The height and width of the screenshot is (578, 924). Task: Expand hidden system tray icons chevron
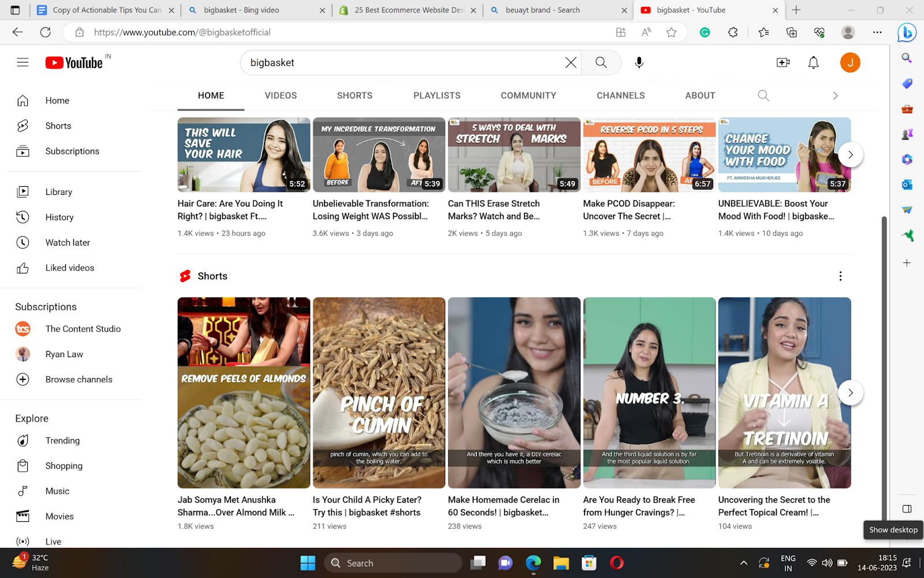(744, 563)
